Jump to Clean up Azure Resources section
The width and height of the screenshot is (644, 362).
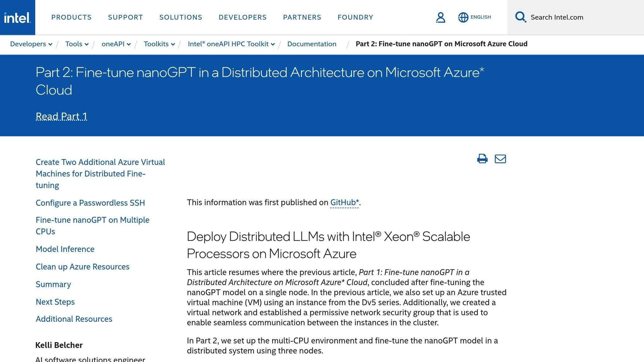pos(82,266)
